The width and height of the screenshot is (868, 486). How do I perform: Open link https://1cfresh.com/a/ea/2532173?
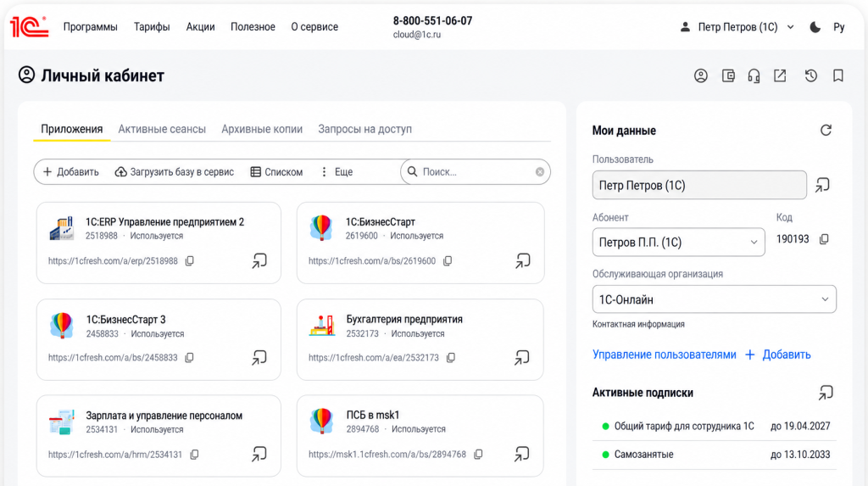[374, 358]
